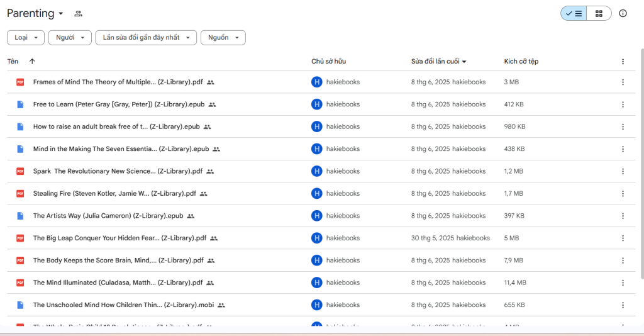Click the file icon of How to raise an adult
The width and height of the screenshot is (644, 336).
(x=20, y=126)
